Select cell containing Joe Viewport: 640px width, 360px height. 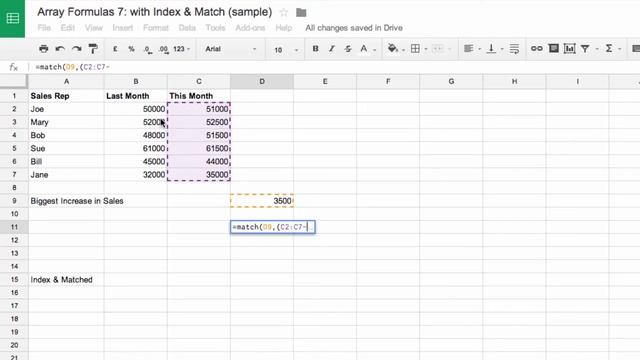(66, 109)
